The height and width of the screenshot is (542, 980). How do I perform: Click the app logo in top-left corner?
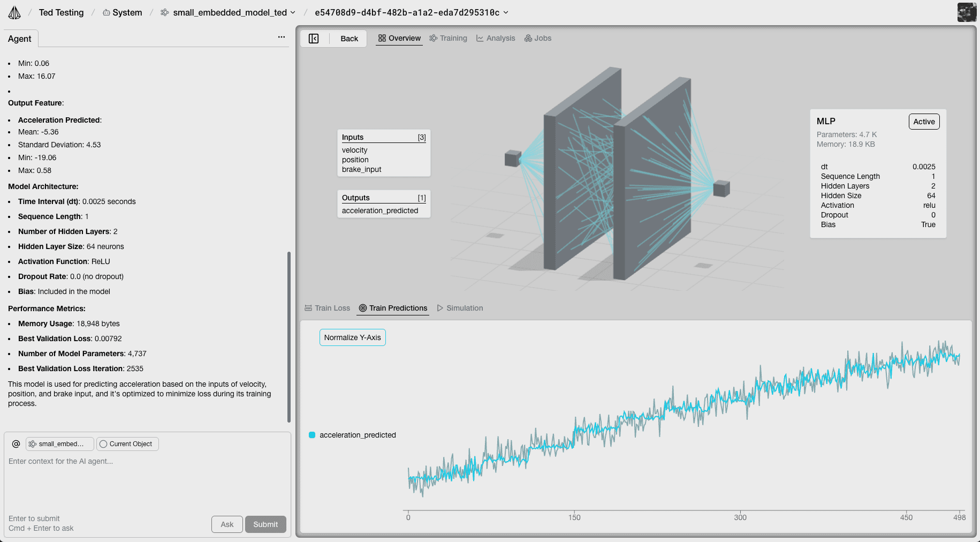pos(14,12)
